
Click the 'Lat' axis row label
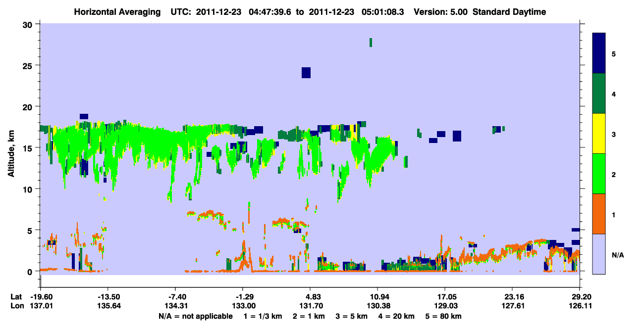pos(16,296)
